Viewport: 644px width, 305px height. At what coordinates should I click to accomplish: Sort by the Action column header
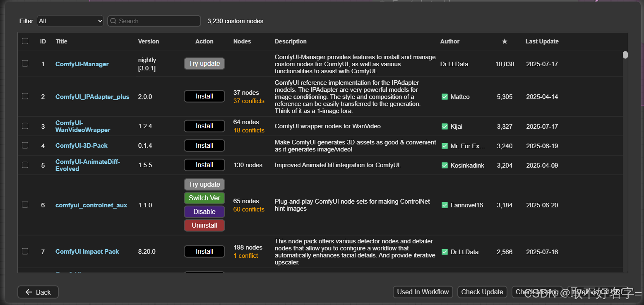[x=204, y=41]
